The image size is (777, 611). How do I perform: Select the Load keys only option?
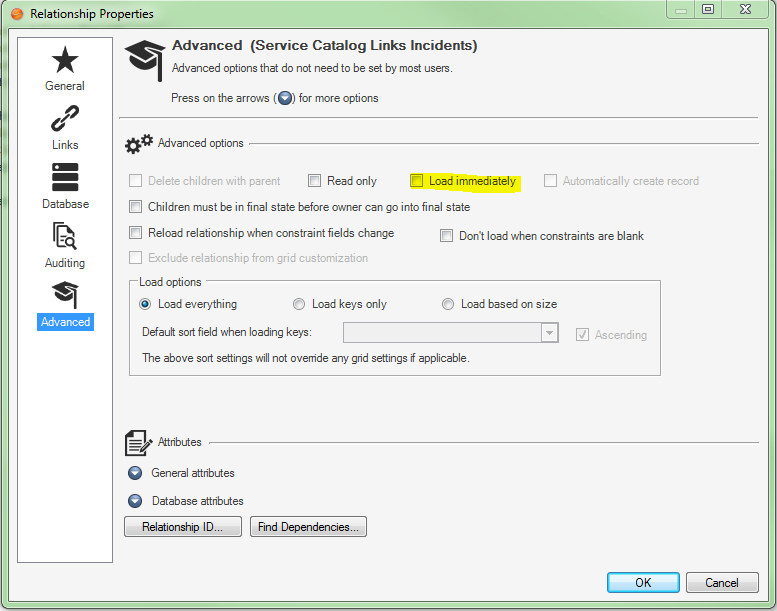[299, 304]
